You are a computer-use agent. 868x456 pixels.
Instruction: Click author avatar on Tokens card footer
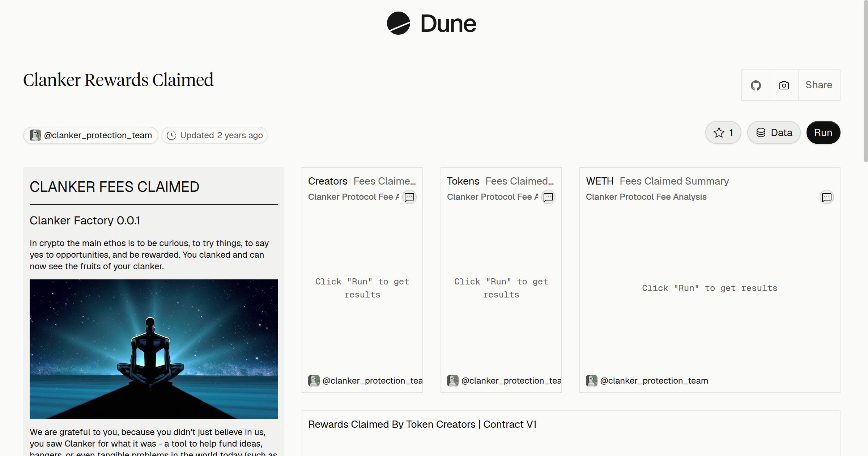[453, 381]
